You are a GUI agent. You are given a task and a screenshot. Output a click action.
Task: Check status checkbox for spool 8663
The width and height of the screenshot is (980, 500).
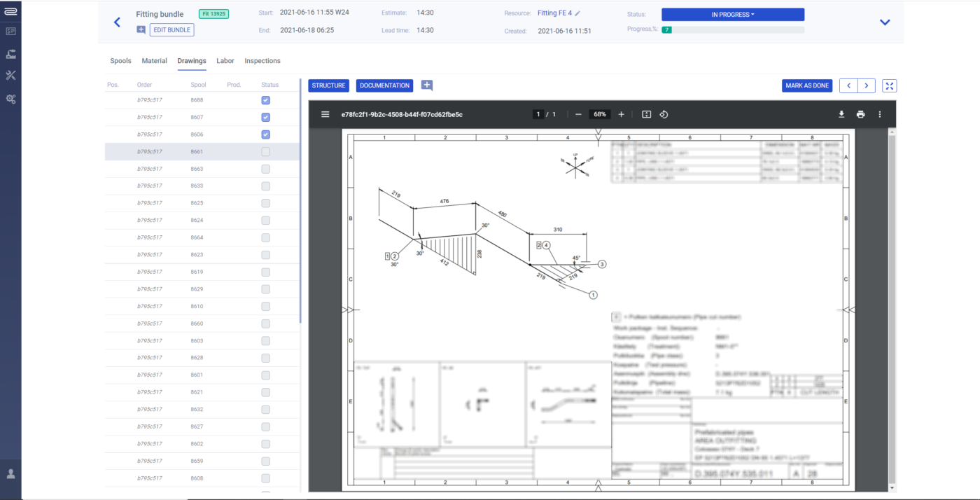point(266,169)
